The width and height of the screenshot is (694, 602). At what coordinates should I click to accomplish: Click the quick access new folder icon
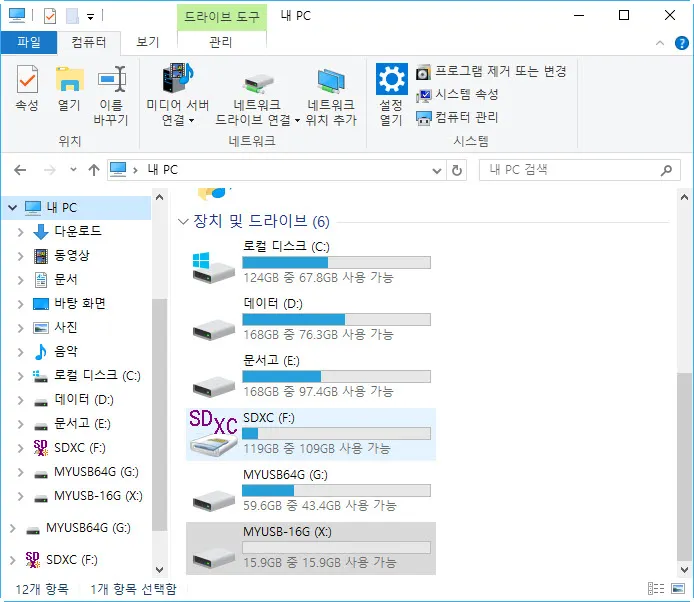tap(72, 16)
